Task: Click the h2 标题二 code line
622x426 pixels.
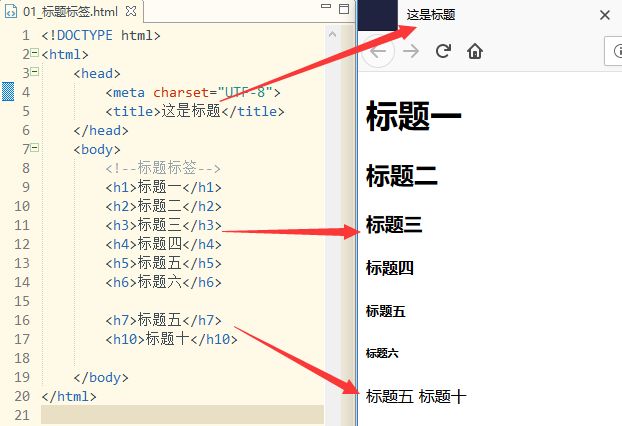Action: (x=163, y=206)
